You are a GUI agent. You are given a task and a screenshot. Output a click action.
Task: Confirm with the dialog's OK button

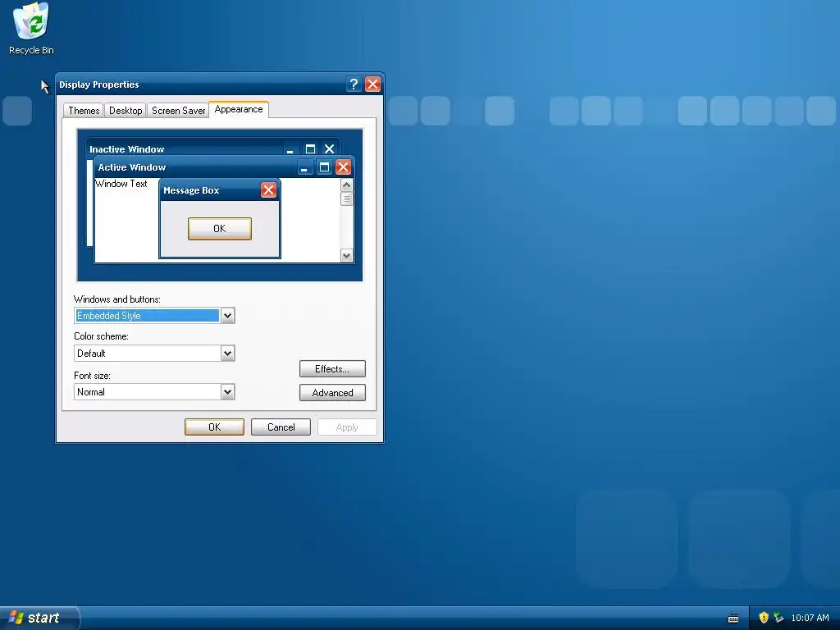coord(214,427)
